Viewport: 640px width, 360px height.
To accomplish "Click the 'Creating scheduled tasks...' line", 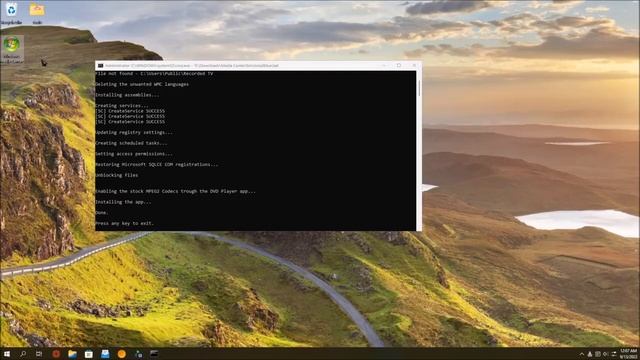I will tap(131, 143).
